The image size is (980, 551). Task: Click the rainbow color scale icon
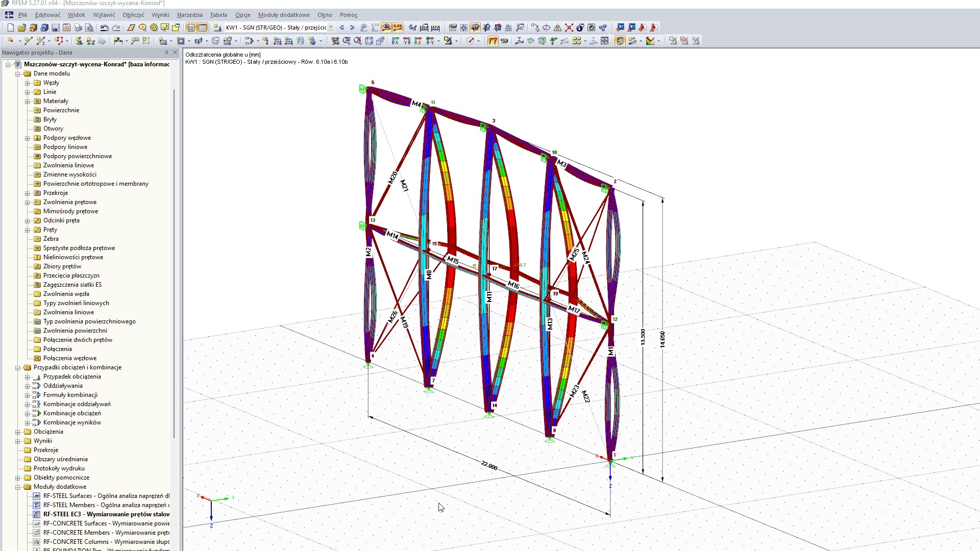(650, 41)
